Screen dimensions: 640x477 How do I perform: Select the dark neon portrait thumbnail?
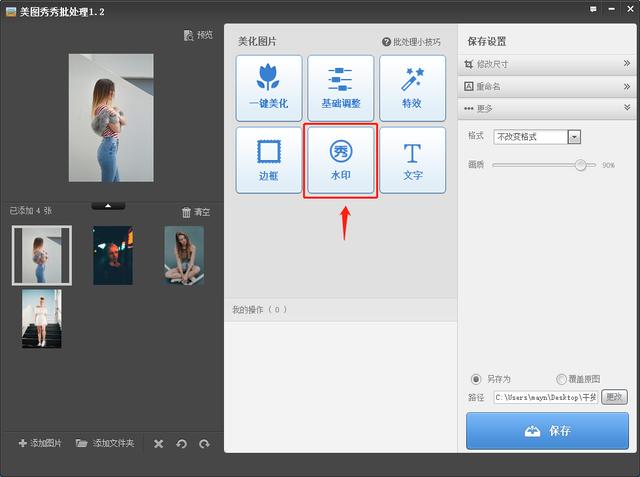113,255
